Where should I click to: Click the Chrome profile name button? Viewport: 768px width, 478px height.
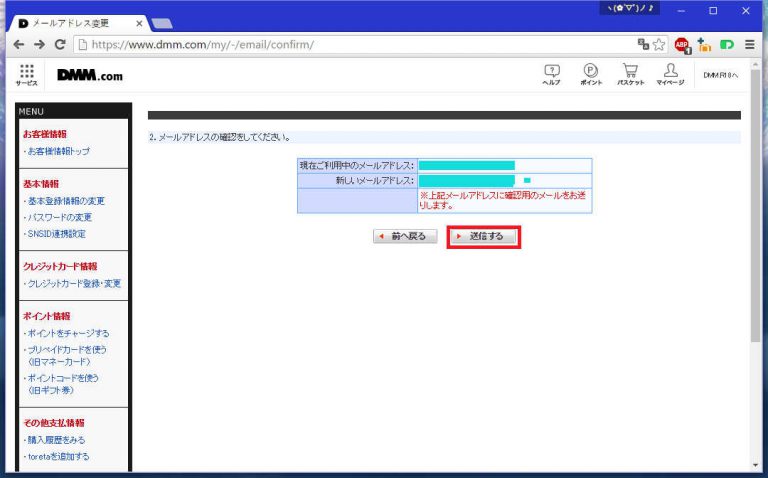coord(629,8)
